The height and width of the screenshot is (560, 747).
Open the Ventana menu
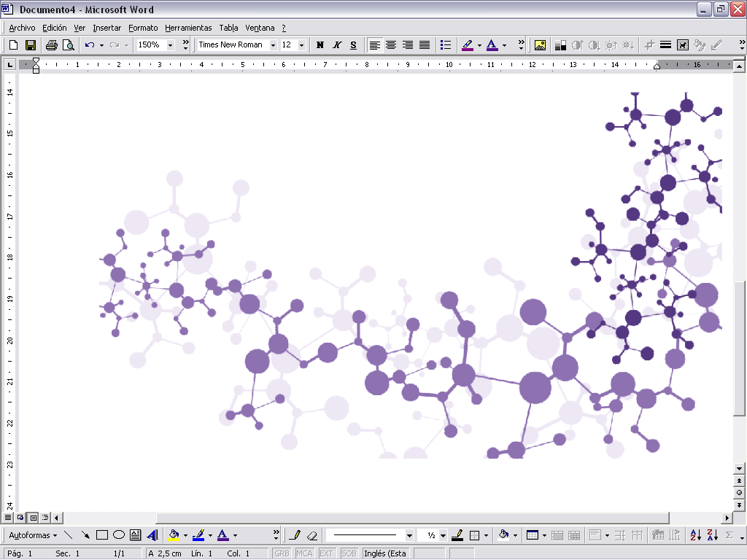click(260, 28)
